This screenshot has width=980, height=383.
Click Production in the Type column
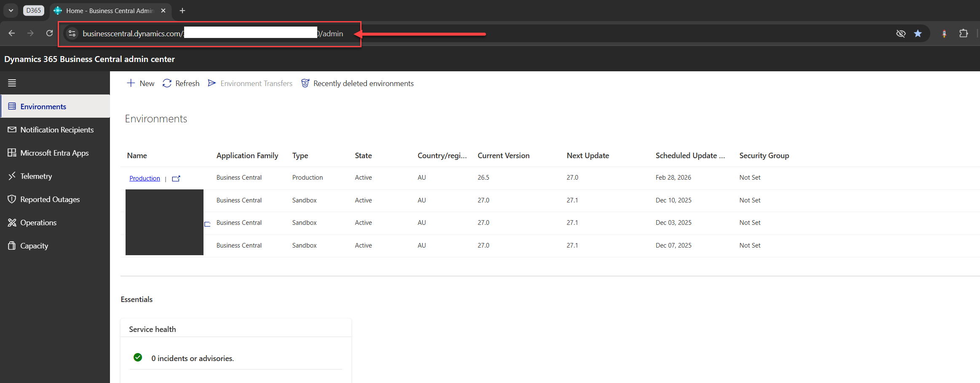[x=308, y=177]
